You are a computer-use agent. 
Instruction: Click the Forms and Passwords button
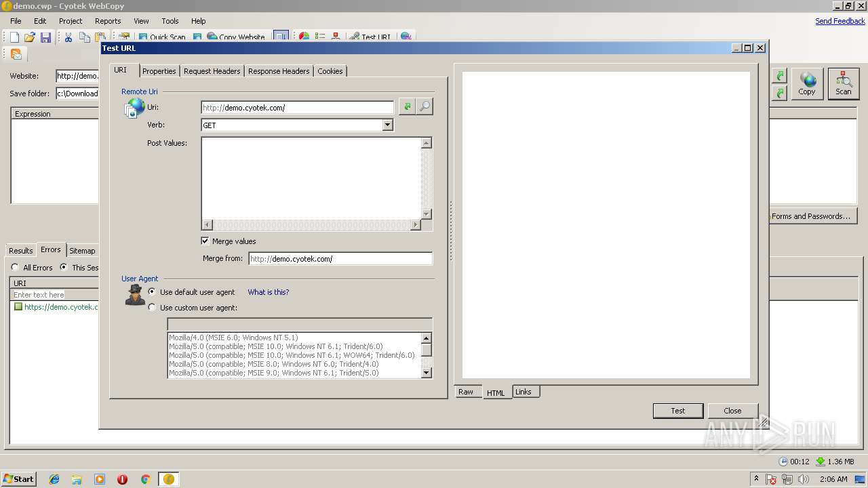[x=812, y=216]
